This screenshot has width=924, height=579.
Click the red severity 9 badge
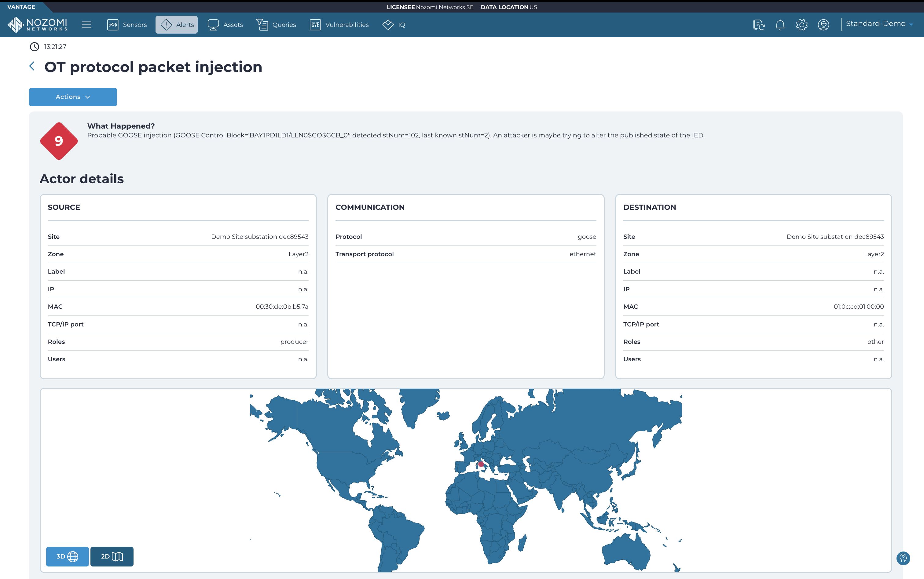58,141
